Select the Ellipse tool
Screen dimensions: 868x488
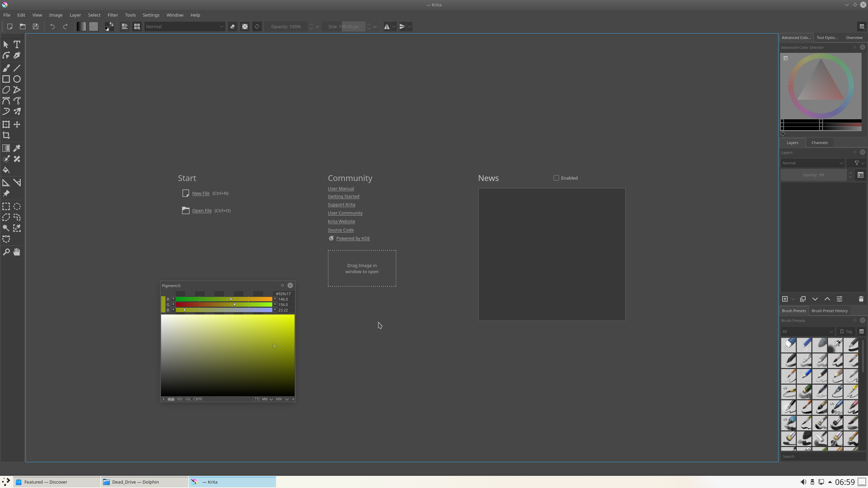tap(17, 79)
